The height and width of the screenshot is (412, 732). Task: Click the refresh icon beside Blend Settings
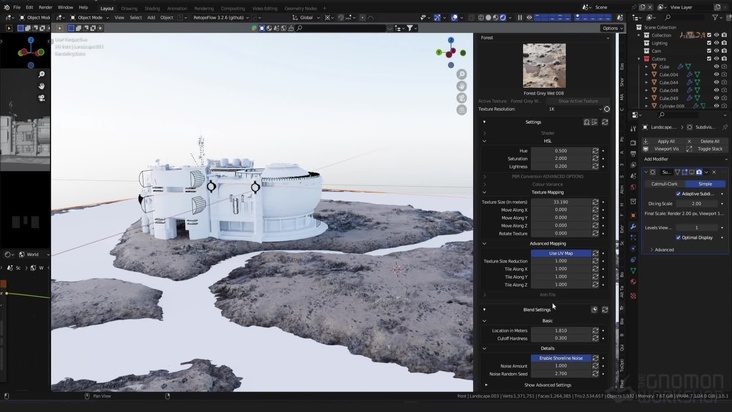(x=605, y=310)
